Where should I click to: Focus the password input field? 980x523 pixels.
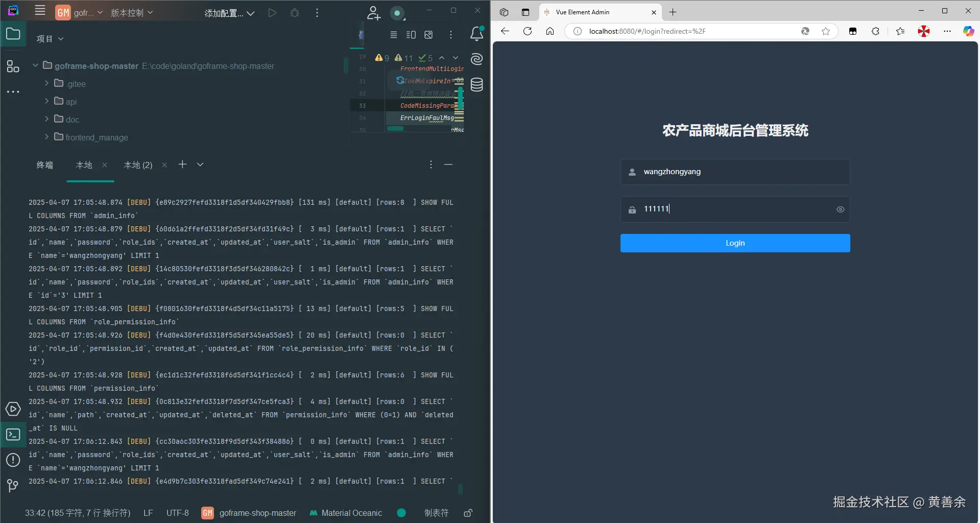pos(735,209)
